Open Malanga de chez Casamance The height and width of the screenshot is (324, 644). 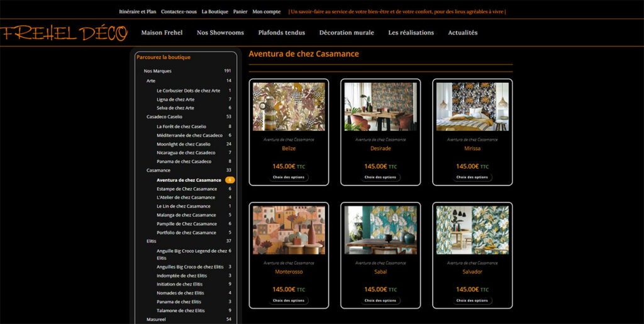[186, 215]
